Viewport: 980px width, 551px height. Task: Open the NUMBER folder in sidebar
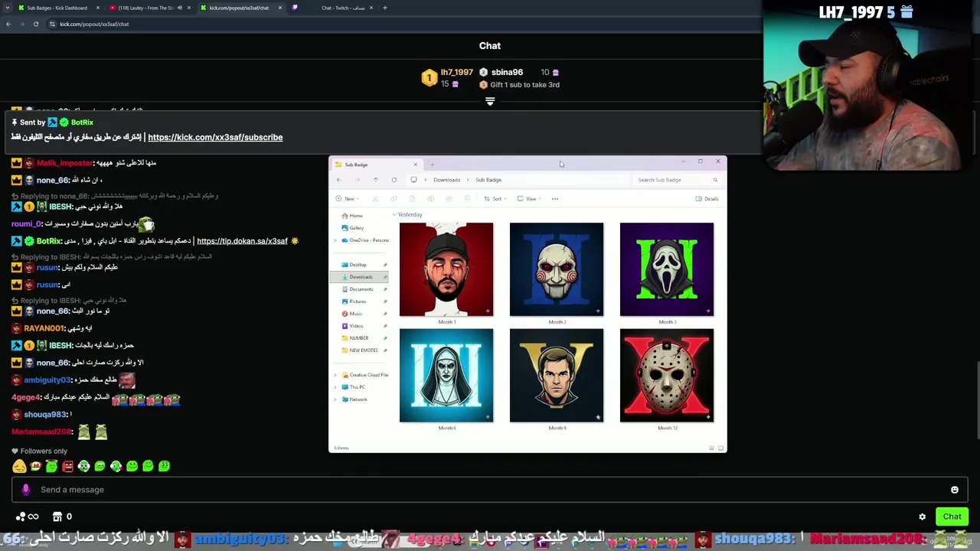358,338
